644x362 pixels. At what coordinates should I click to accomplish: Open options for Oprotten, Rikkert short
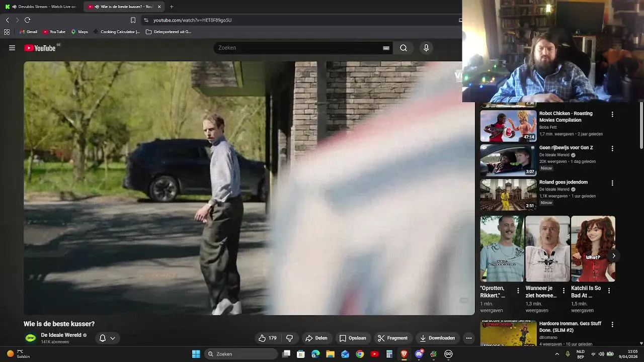click(x=518, y=291)
